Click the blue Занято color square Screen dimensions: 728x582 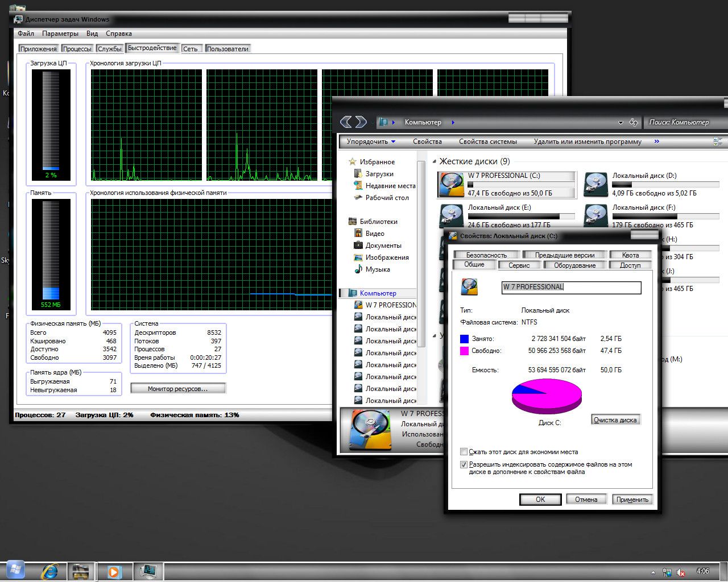click(x=464, y=339)
